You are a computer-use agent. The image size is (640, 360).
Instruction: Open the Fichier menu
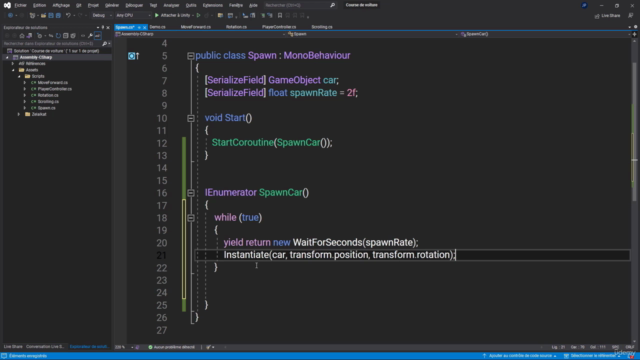click(20, 5)
